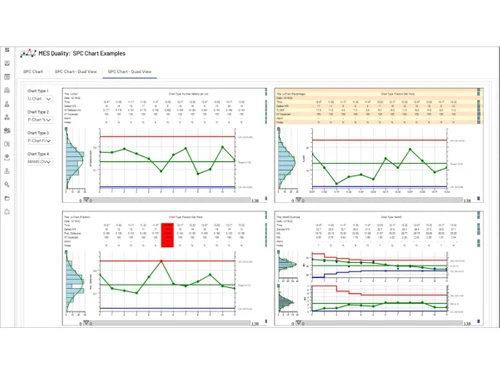Screen dimensions: 500x375
Task: Open the calendar icon in the sidebar
Action: point(7,77)
